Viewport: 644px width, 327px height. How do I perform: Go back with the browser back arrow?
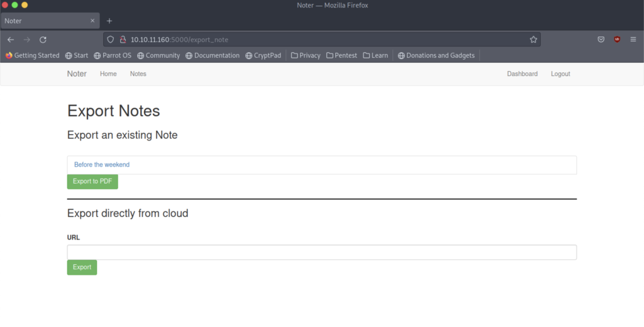tap(11, 40)
